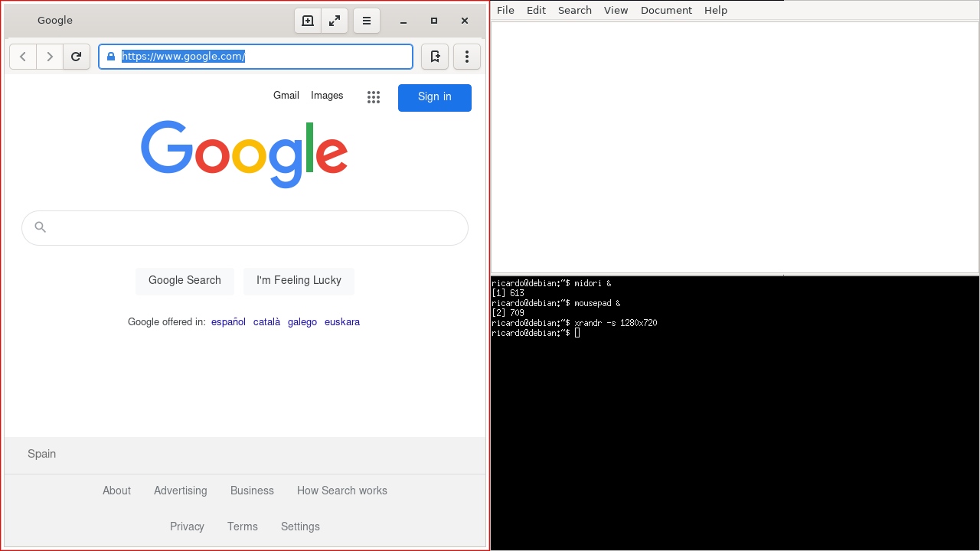Screen dimensions: 980x551
Task: Open Mousepad View menu
Action: 616,10
